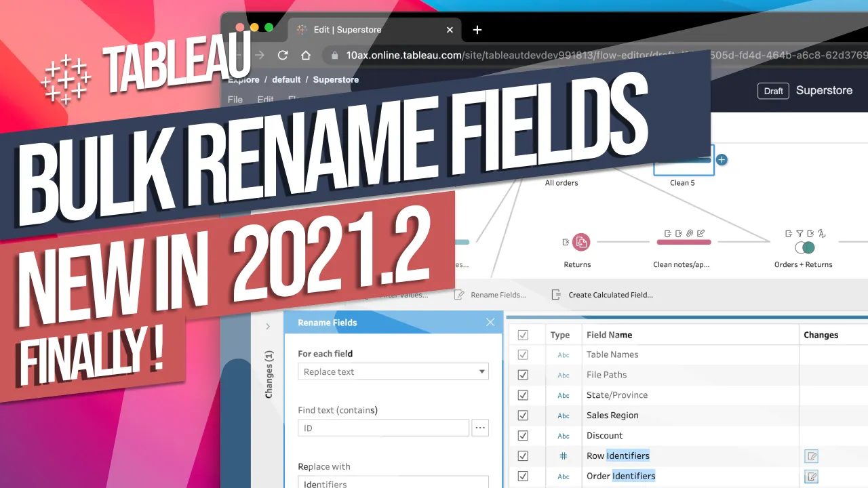Close the Rename Fields panel
The image size is (868, 488).
coord(490,323)
